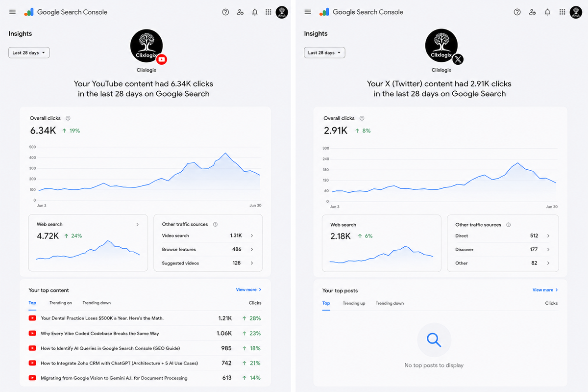Select Trending down tab in top content

pyautogui.click(x=97, y=303)
